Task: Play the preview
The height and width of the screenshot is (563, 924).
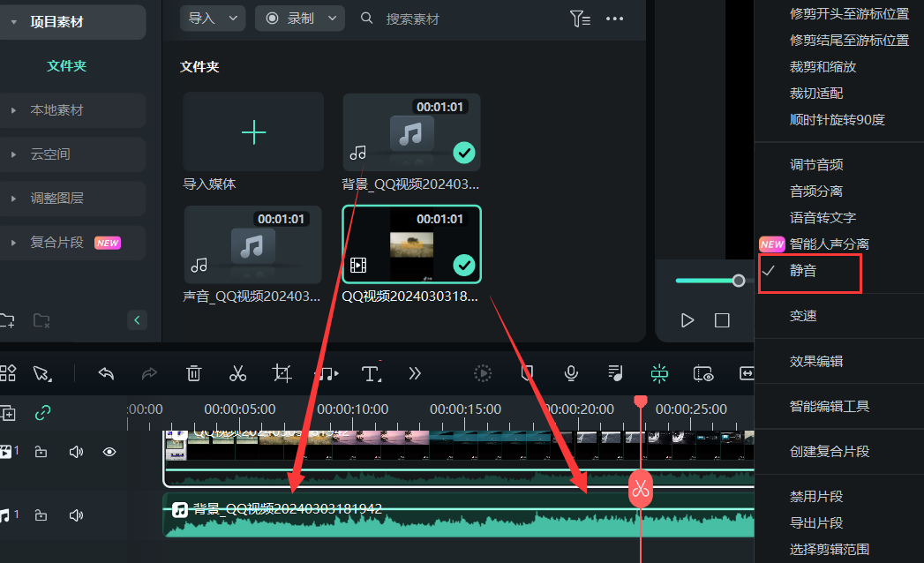Action: point(687,320)
